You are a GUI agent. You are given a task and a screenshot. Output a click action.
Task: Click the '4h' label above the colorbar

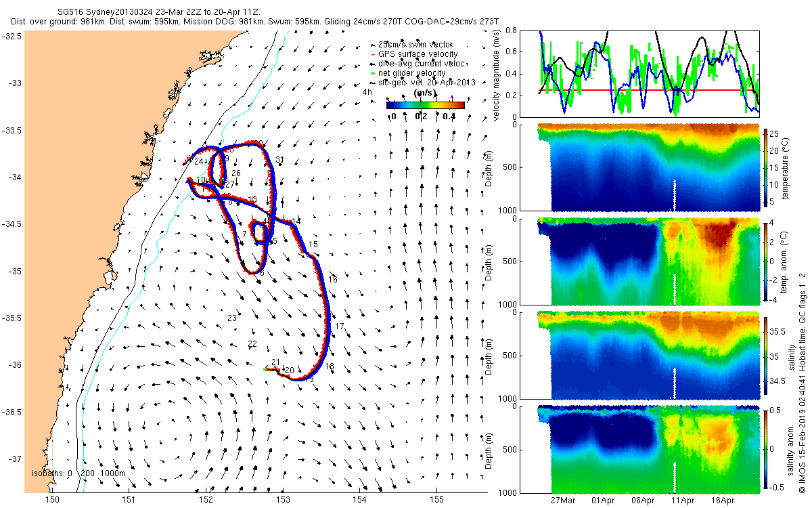367,91
